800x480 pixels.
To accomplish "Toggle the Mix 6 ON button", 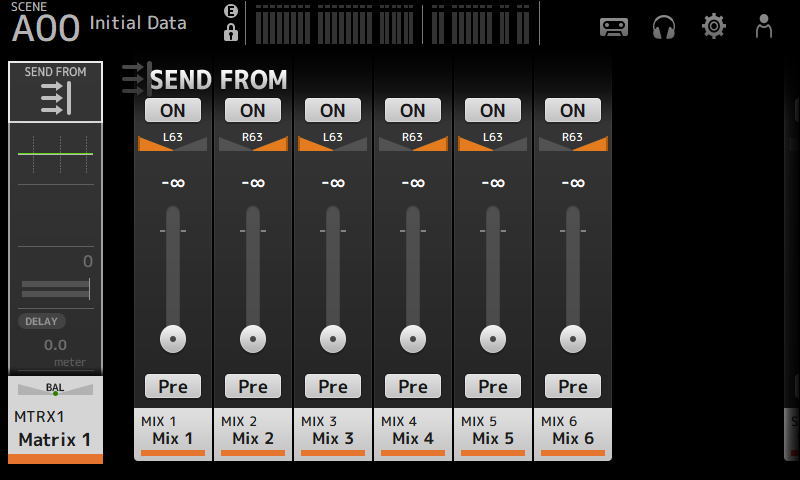I will [573, 110].
